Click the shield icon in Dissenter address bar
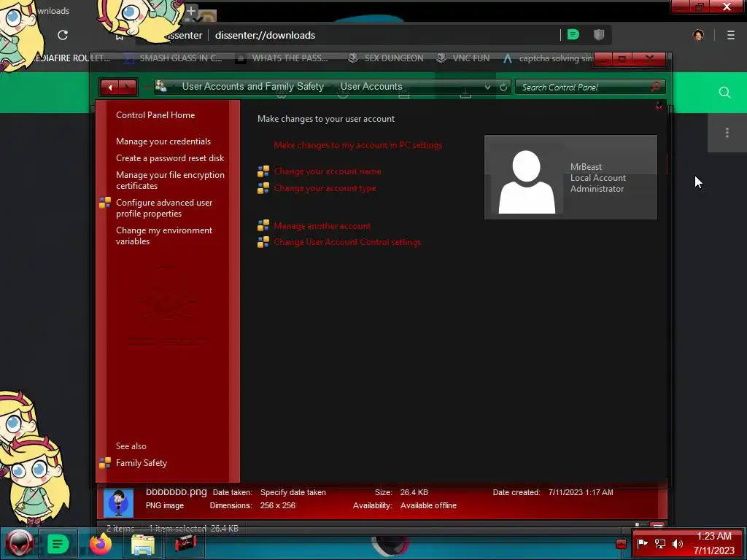The height and width of the screenshot is (560, 747). (599, 35)
